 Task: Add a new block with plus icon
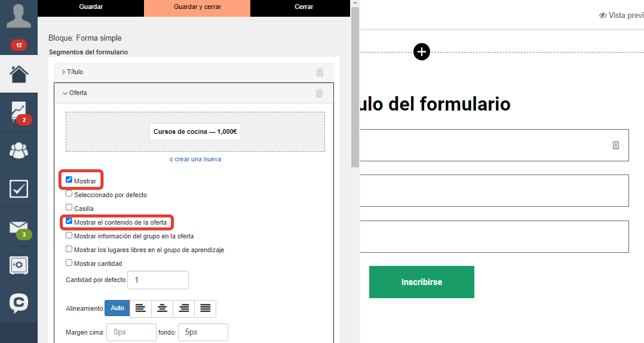click(421, 52)
